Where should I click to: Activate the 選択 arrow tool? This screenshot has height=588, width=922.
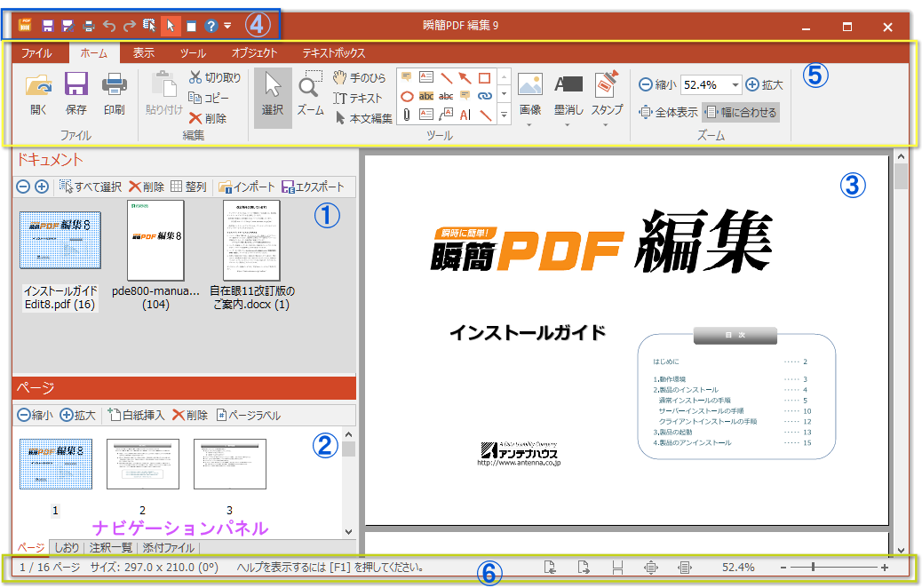coord(273,97)
